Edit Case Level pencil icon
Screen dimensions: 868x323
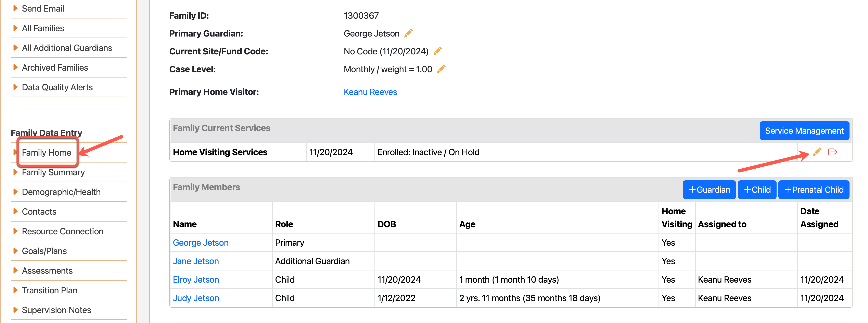click(x=441, y=69)
